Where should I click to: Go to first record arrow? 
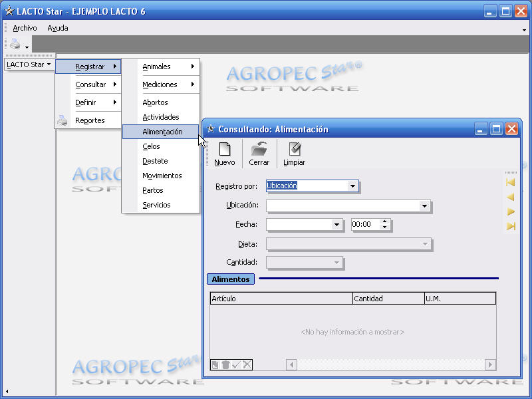coord(510,182)
